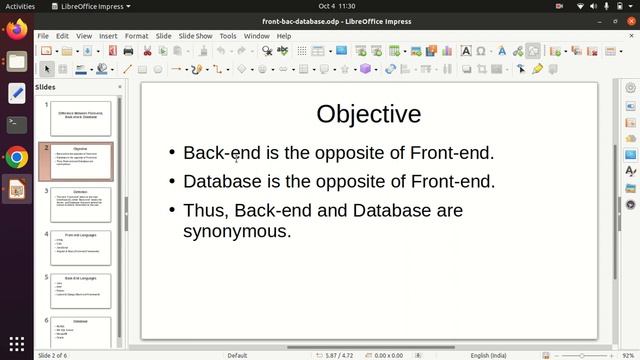This screenshot has height=360, width=640.
Task: Open the Format menu
Action: click(136, 36)
